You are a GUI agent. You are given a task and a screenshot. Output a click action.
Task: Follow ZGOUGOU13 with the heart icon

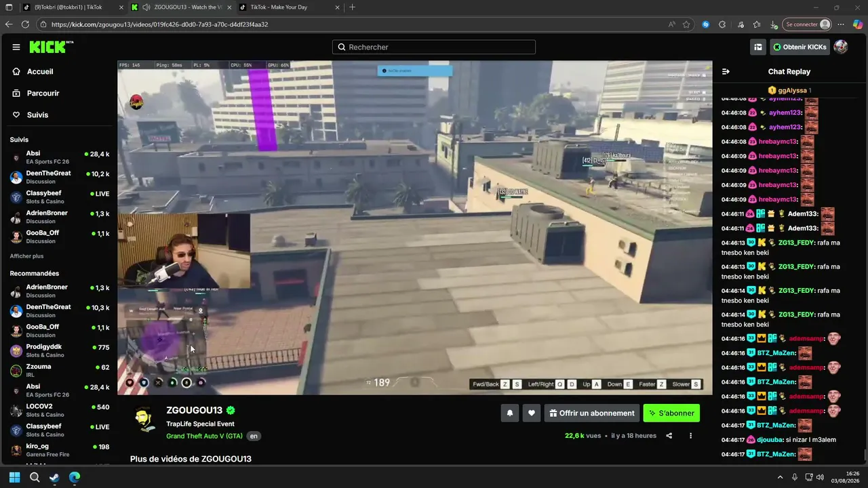coord(532,413)
